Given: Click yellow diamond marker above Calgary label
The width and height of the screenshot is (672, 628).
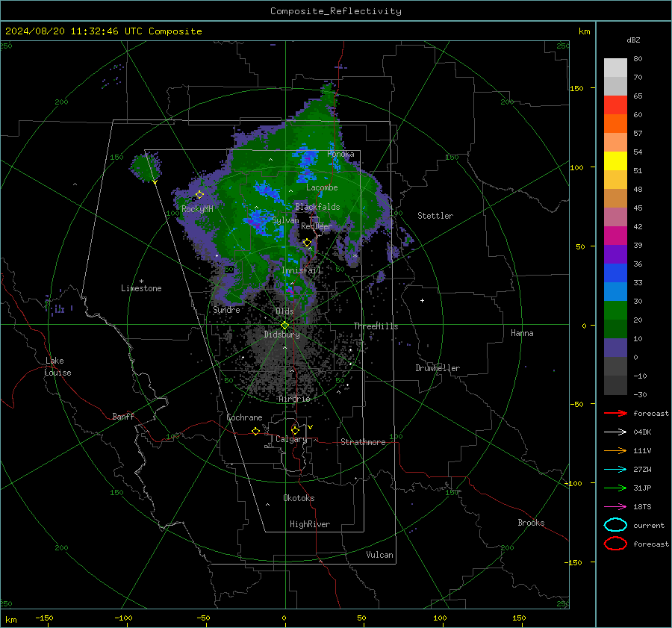Looking at the screenshot, I should point(295,430).
